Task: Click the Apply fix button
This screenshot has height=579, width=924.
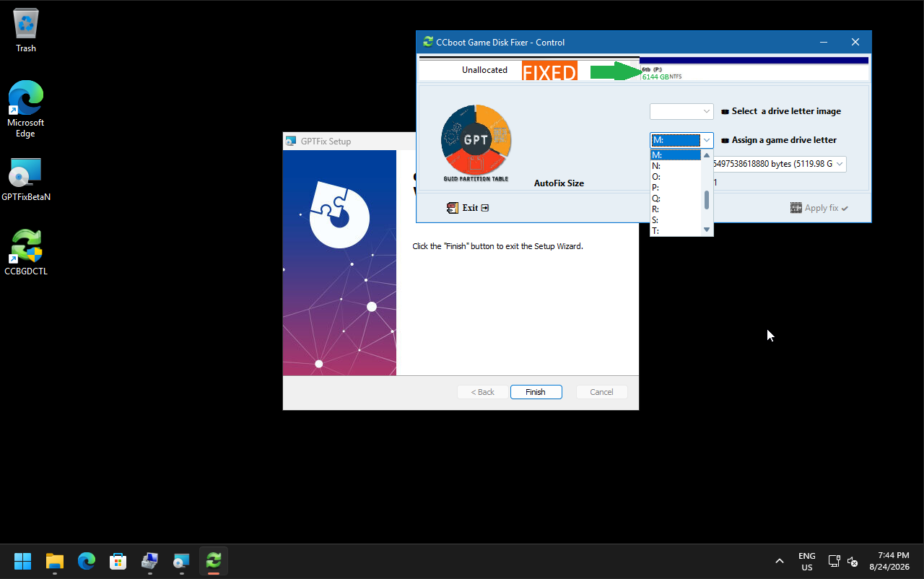Action: tap(819, 208)
